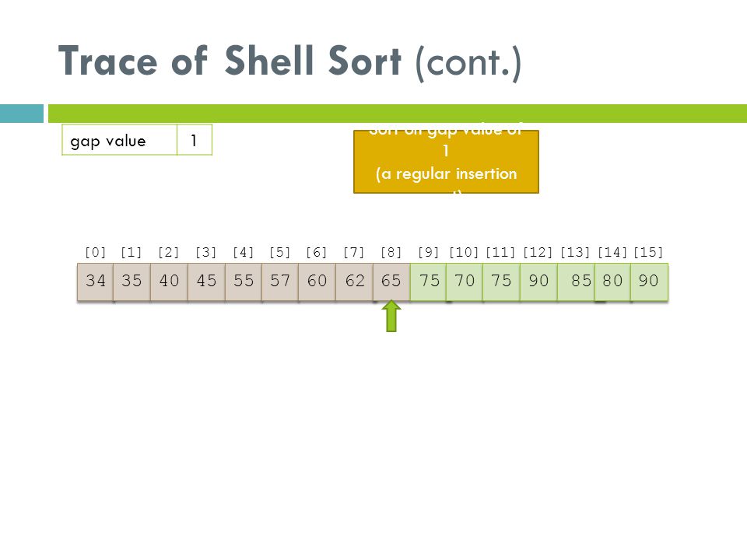The height and width of the screenshot is (560, 747).
Task: Select the cell containing 85
Action: pyautogui.click(x=576, y=282)
